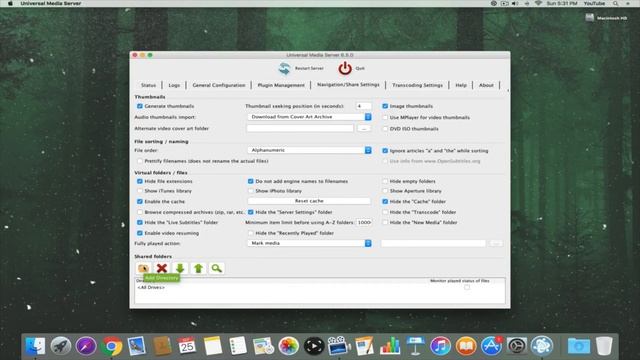640x360 pixels.
Task: Enable DVD ISO thumbnails checkbox
Action: pyautogui.click(x=385, y=129)
